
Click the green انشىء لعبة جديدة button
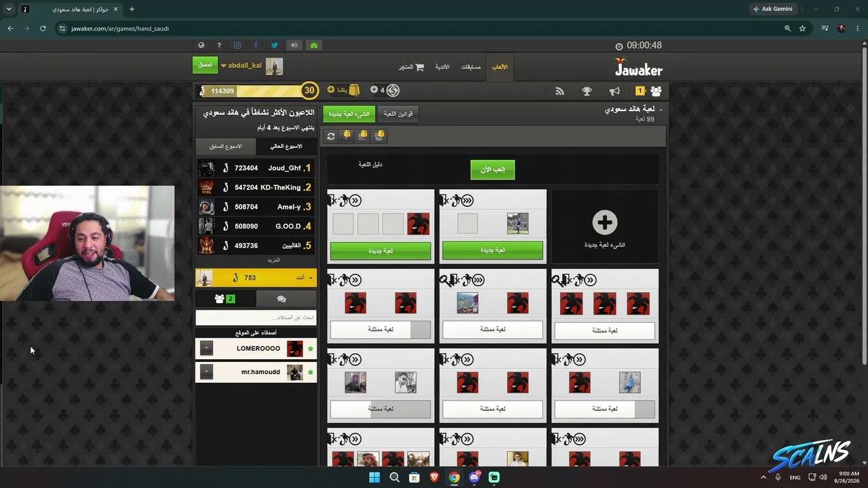349,114
